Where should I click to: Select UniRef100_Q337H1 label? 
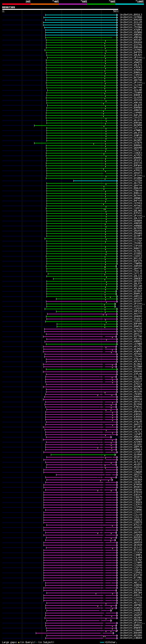point(131,45)
